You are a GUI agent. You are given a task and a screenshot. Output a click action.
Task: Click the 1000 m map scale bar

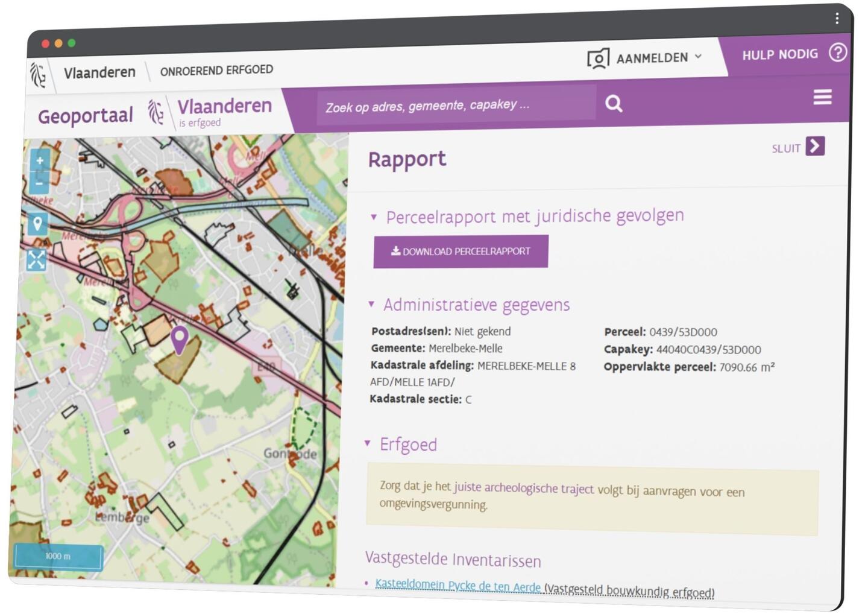[x=58, y=556]
